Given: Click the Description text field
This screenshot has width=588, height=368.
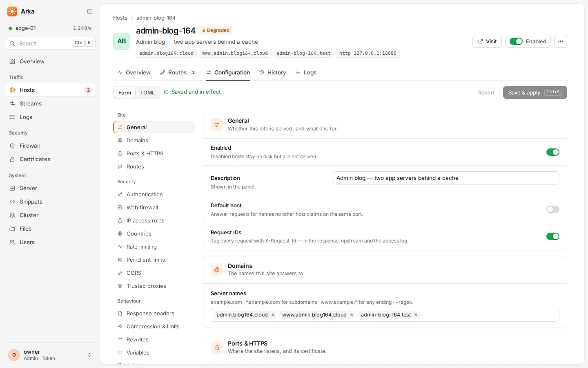Looking at the screenshot, I should (x=445, y=178).
